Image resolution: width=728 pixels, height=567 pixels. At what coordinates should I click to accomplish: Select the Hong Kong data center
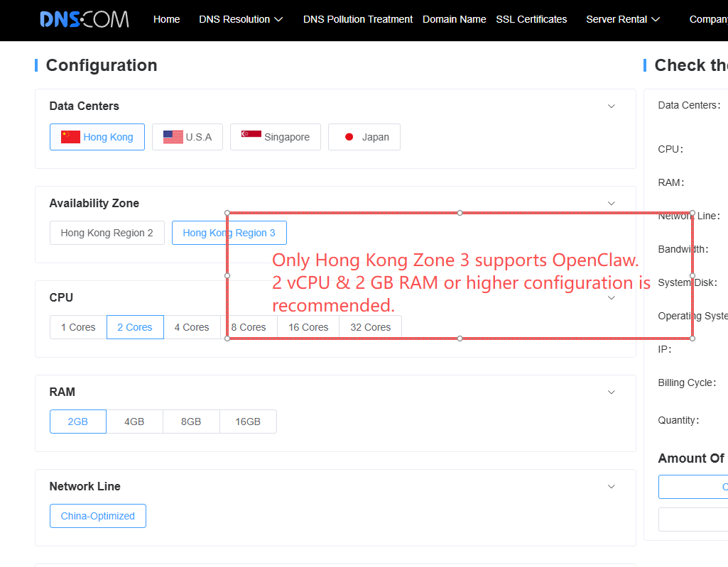(x=97, y=137)
